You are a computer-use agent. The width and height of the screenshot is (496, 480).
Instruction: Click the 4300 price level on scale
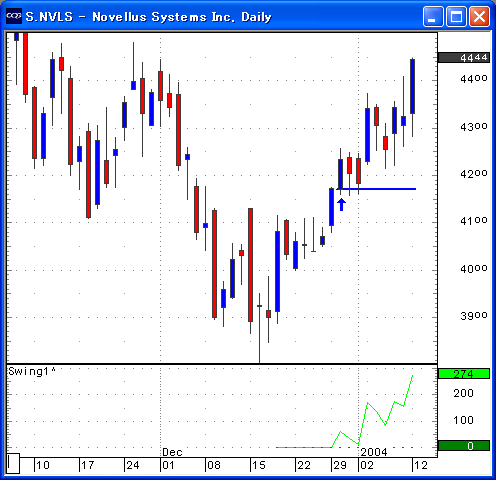pyautogui.click(x=474, y=127)
